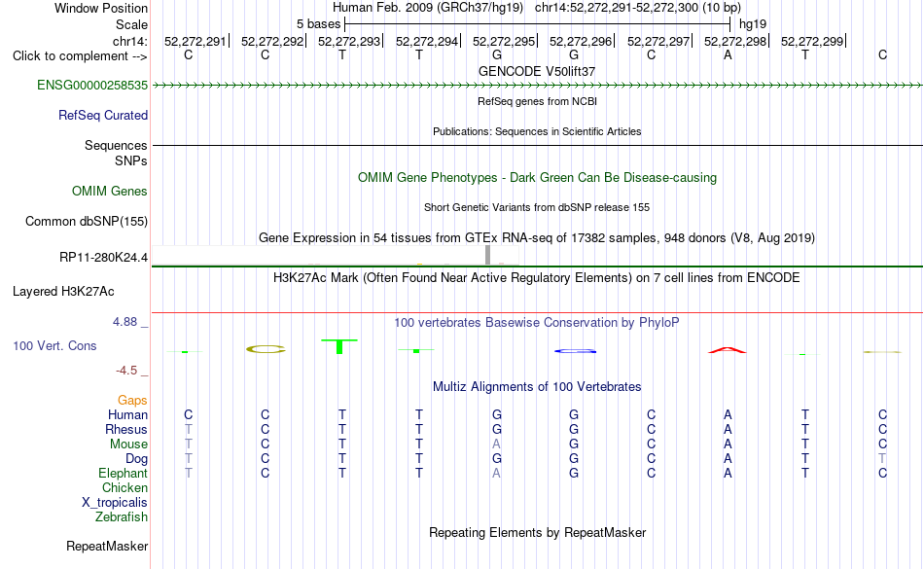Click the Mouse row A under 52,272,295
The width and height of the screenshot is (924, 569).
496,445
